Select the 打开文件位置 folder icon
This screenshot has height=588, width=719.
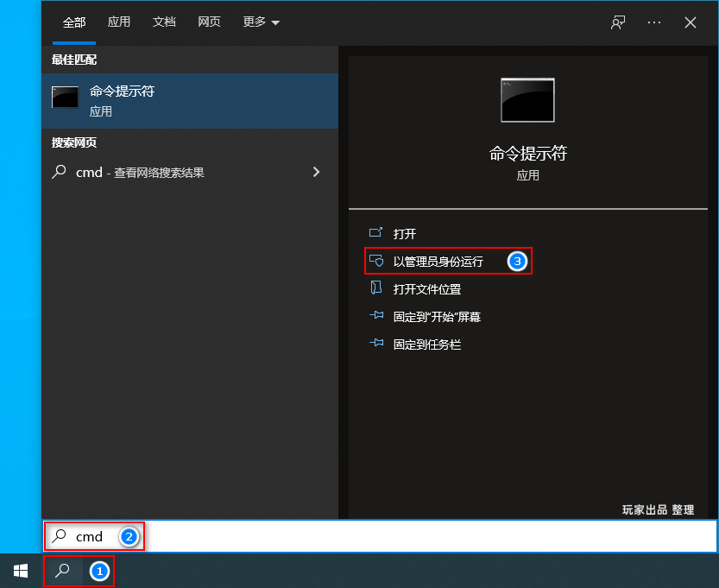pyautogui.click(x=375, y=288)
